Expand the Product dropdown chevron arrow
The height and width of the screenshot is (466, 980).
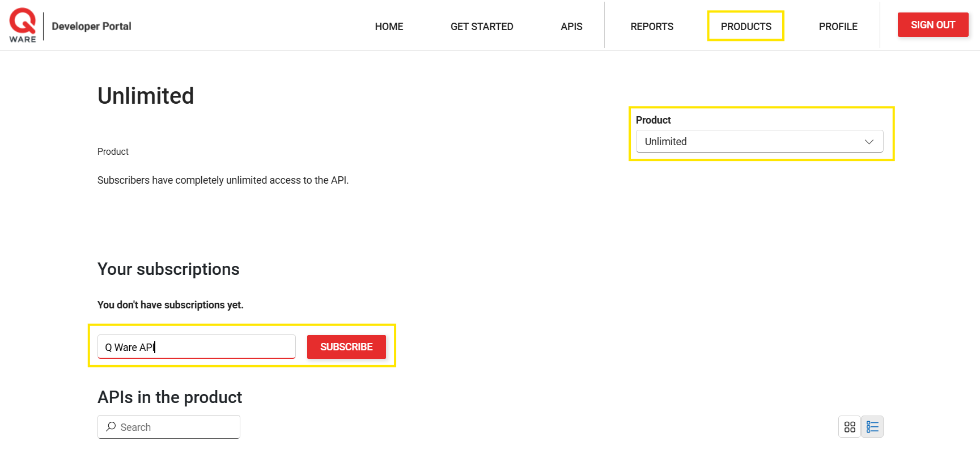pos(868,142)
